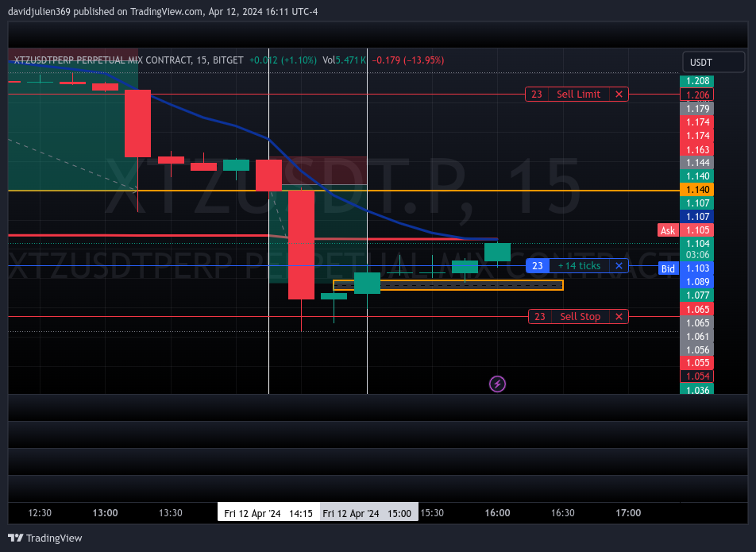Click quantity 23 on the Sell Limit order
Viewport: 756px width, 552px height.
click(537, 95)
